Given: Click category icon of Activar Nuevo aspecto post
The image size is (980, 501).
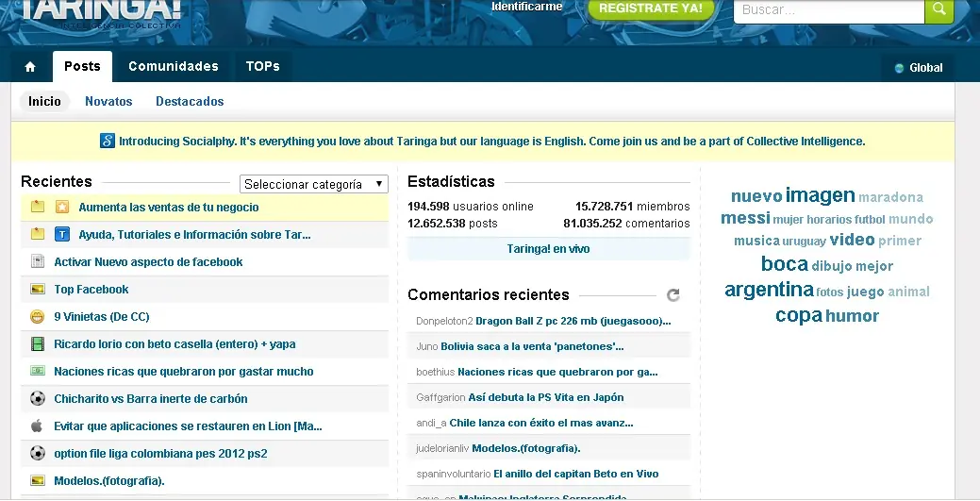Looking at the screenshot, I should [38, 261].
